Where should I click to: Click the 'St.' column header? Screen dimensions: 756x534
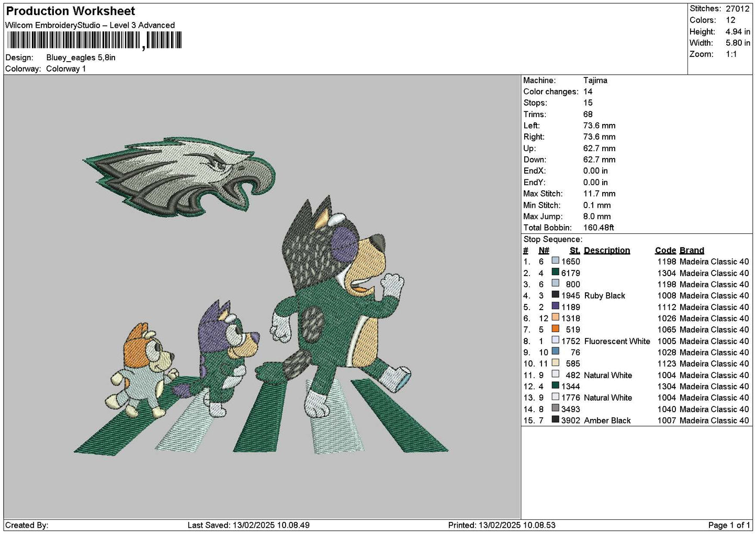tap(575, 251)
